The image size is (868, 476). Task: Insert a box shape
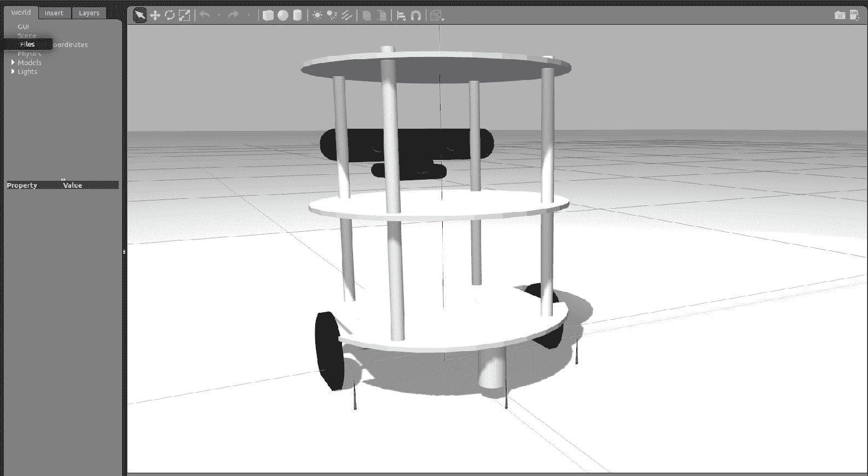pos(268,15)
